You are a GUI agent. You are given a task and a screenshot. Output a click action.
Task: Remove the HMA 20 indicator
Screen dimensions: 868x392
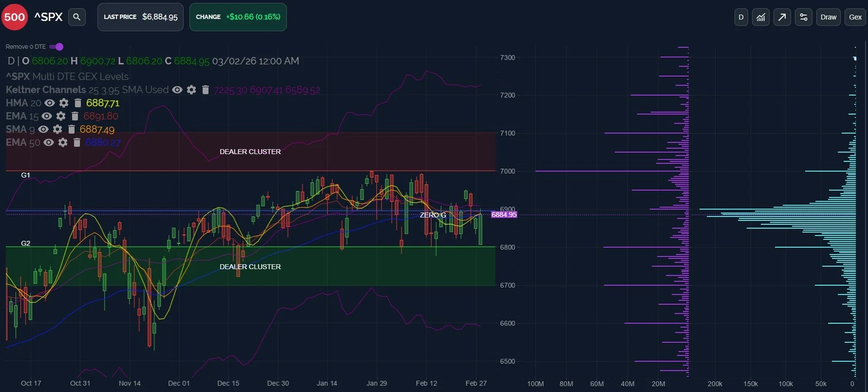(77, 103)
